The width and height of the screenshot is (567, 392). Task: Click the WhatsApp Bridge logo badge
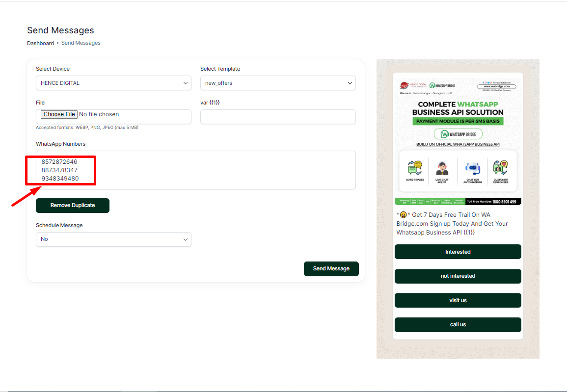point(458,134)
